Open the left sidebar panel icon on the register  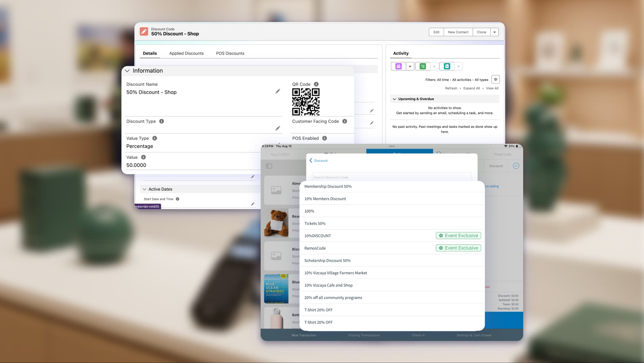269,166
